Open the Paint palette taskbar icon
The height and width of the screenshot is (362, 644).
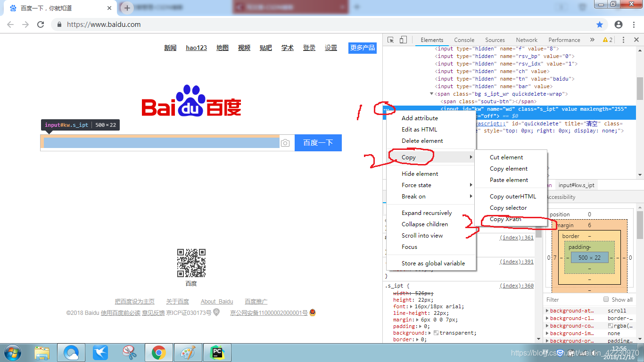pos(188,353)
